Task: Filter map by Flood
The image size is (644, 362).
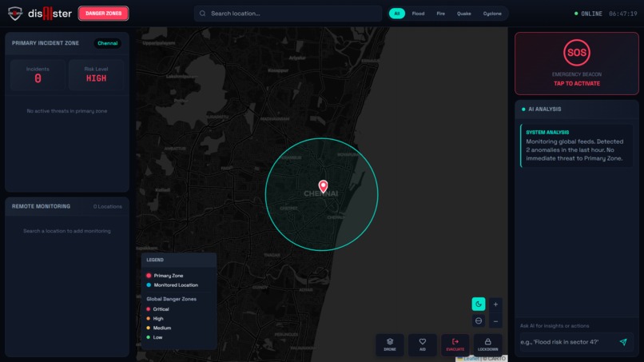Action: 418,14
